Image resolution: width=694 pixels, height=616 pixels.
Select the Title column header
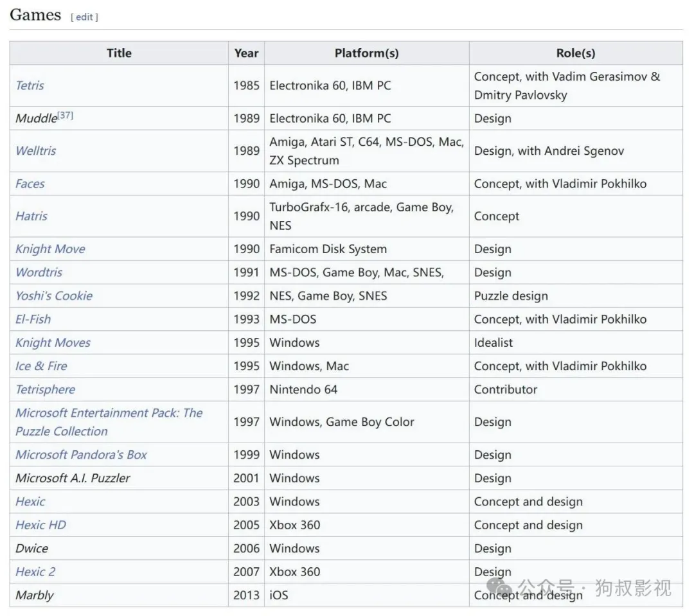(x=119, y=53)
